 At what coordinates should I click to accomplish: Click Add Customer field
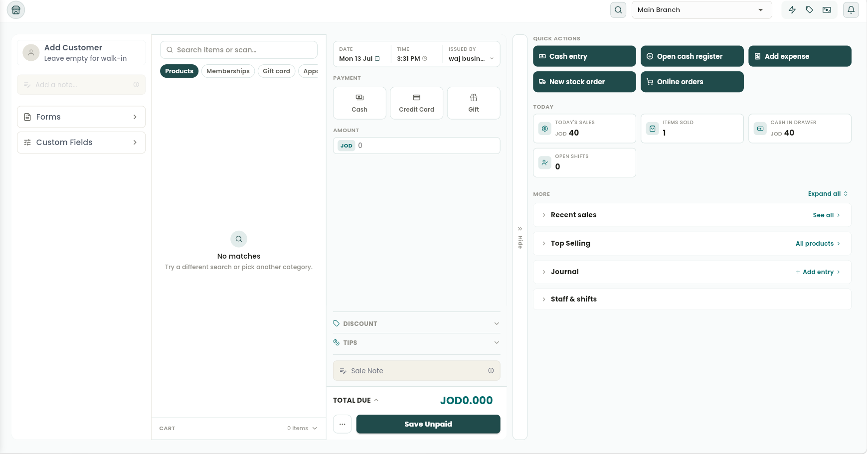(x=81, y=53)
